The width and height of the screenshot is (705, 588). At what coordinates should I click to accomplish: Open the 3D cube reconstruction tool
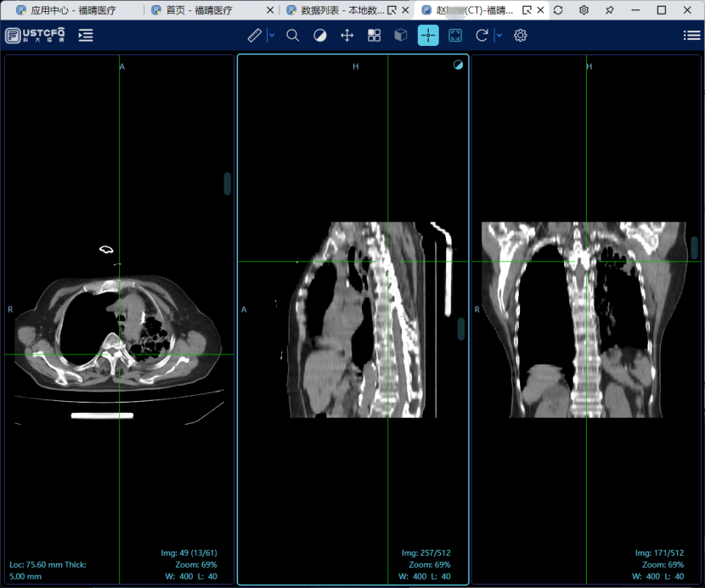401,36
